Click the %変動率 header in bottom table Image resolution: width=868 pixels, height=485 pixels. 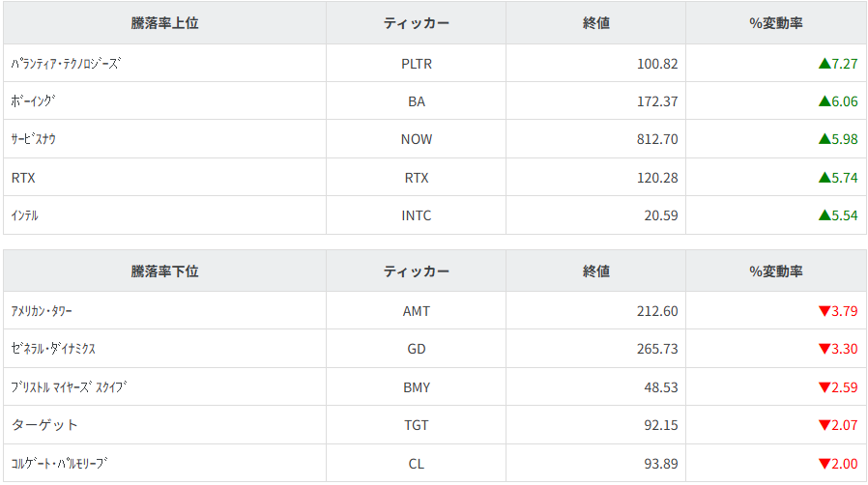pyautogui.click(x=776, y=271)
